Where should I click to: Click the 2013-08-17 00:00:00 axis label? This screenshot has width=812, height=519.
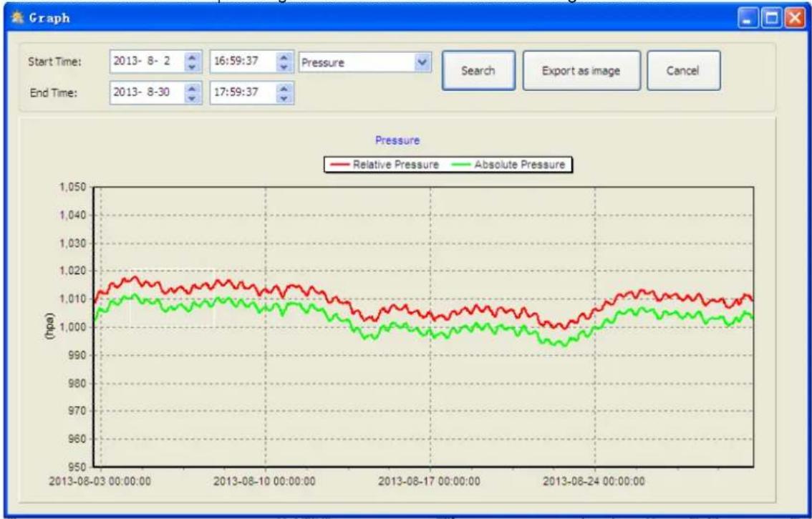point(430,481)
